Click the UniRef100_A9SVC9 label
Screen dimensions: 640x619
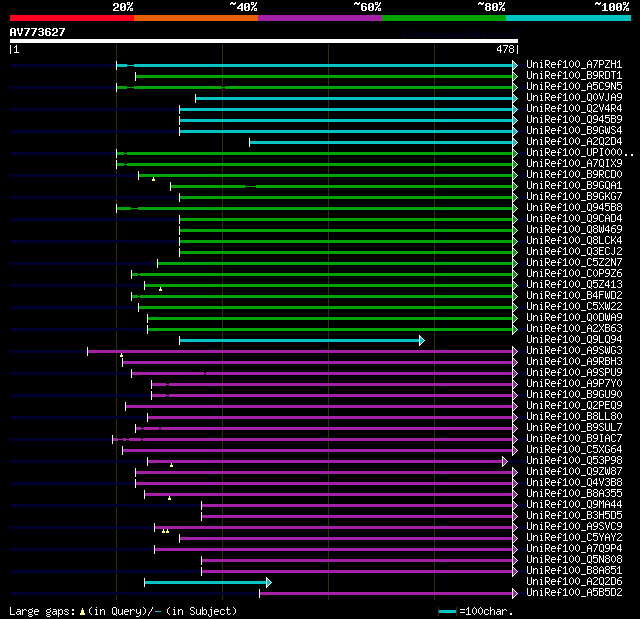(x=574, y=527)
